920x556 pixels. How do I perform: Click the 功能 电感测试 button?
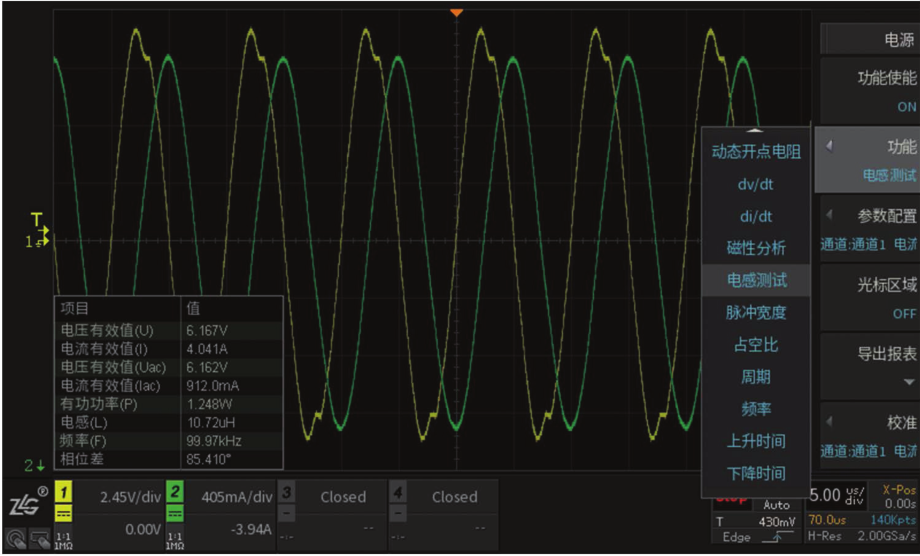[x=868, y=160]
